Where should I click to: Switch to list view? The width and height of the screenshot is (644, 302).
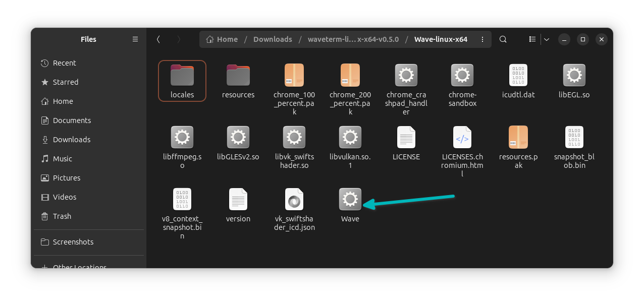[x=532, y=39]
